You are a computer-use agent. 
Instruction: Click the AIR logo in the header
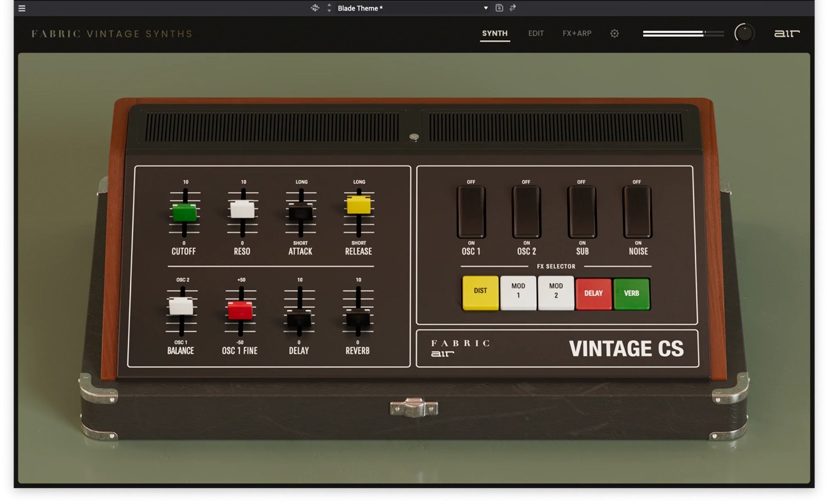click(x=787, y=34)
